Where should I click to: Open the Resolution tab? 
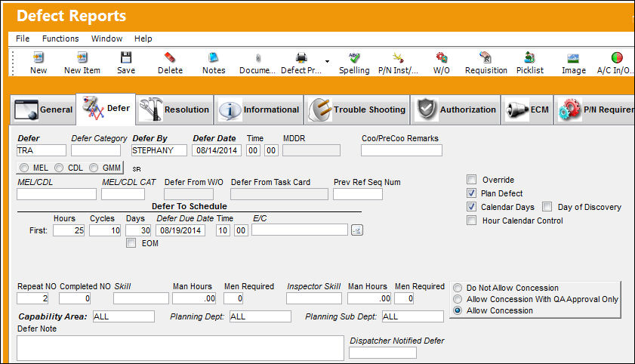click(x=174, y=110)
